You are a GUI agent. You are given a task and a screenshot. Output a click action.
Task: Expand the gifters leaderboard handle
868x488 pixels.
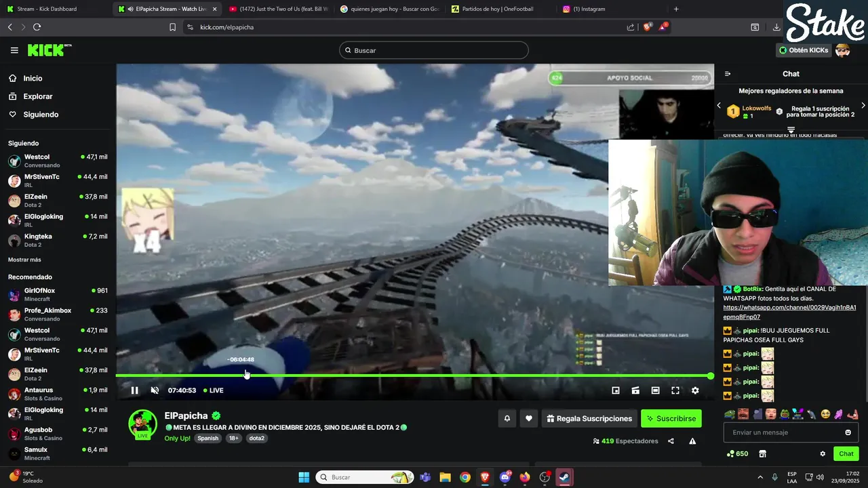[x=791, y=129]
